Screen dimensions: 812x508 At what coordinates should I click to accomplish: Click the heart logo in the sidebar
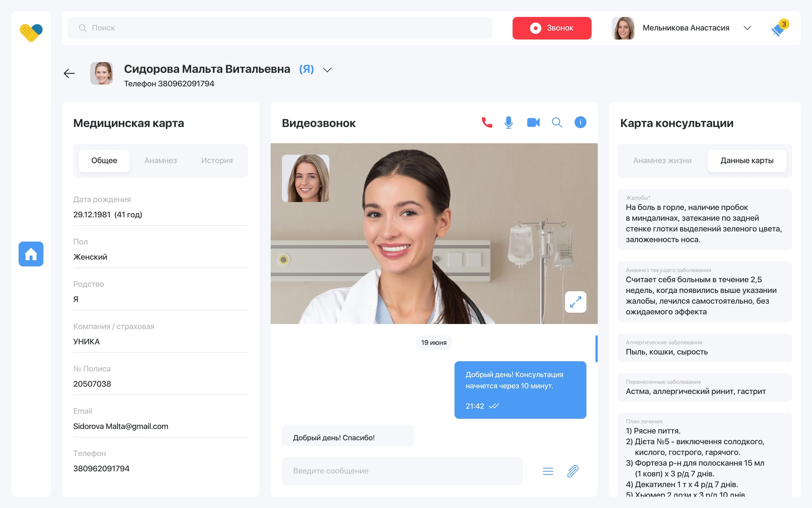[31, 32]
